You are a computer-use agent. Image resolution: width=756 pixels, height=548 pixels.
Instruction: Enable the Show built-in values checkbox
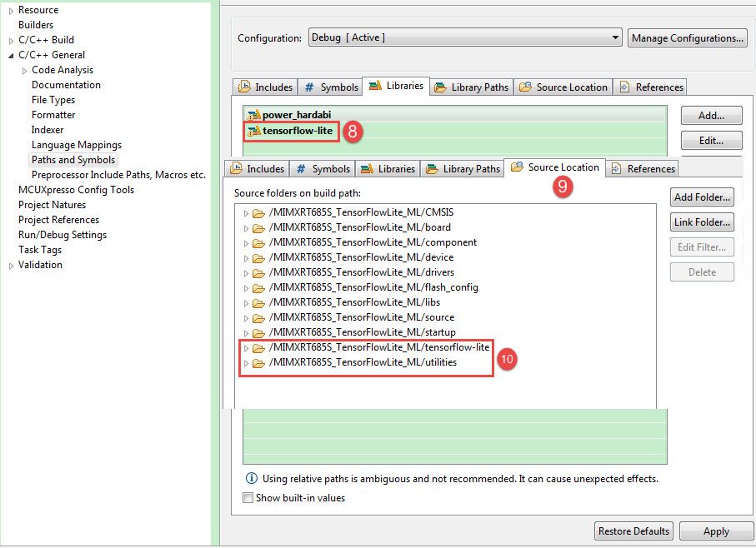(248, 497)
